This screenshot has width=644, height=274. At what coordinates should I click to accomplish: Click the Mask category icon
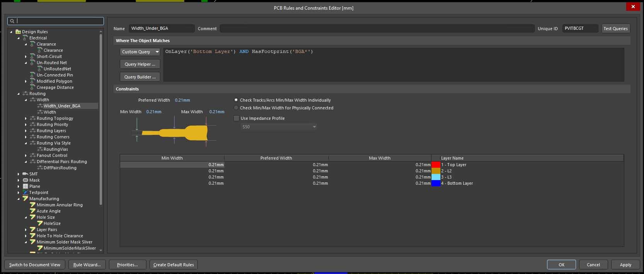tap(25, 180)
